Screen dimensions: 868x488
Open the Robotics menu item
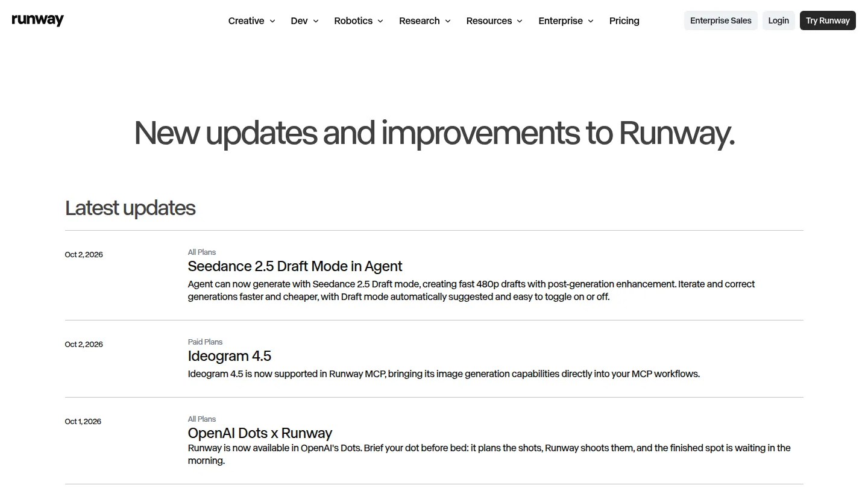tap(359, 20)
